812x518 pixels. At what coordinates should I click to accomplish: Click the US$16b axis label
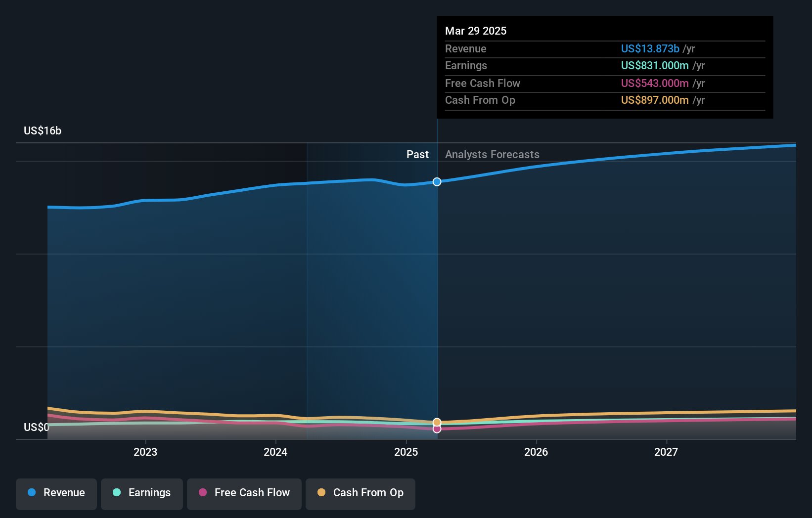43,130
